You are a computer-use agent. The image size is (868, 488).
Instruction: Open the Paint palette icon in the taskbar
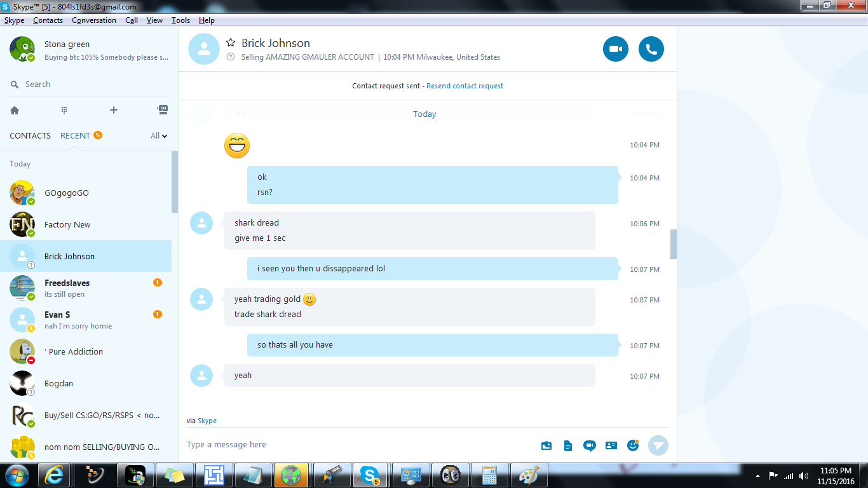529,475
